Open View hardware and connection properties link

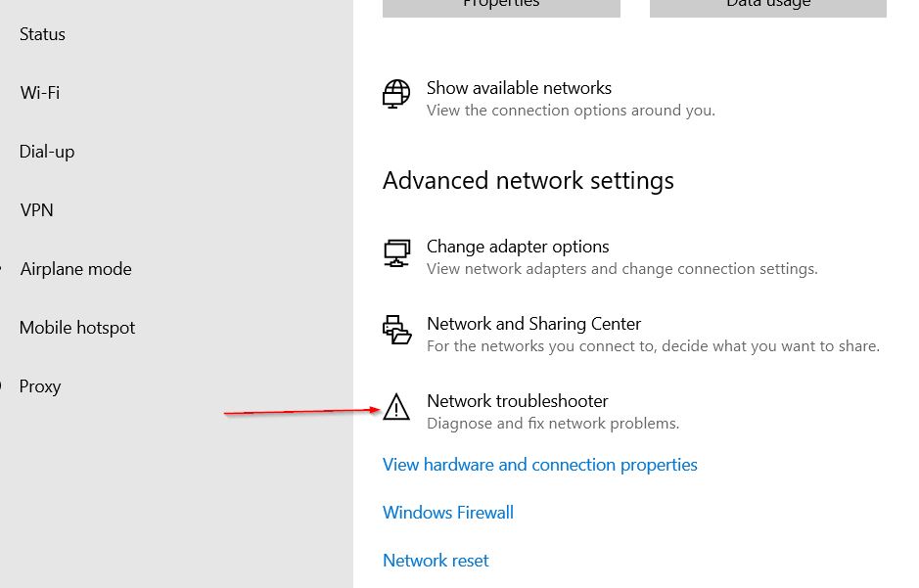click(x=540, y=465)
